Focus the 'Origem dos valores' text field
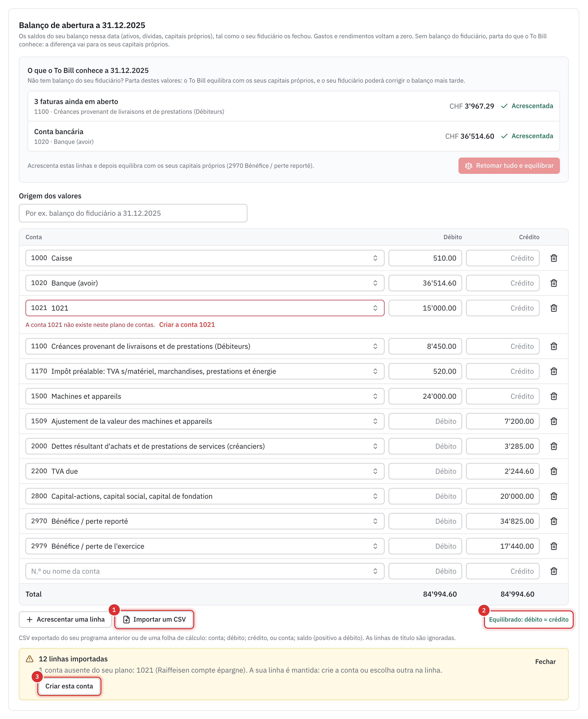Viewport: 588px width, 719px height. [x=133, y=213]
